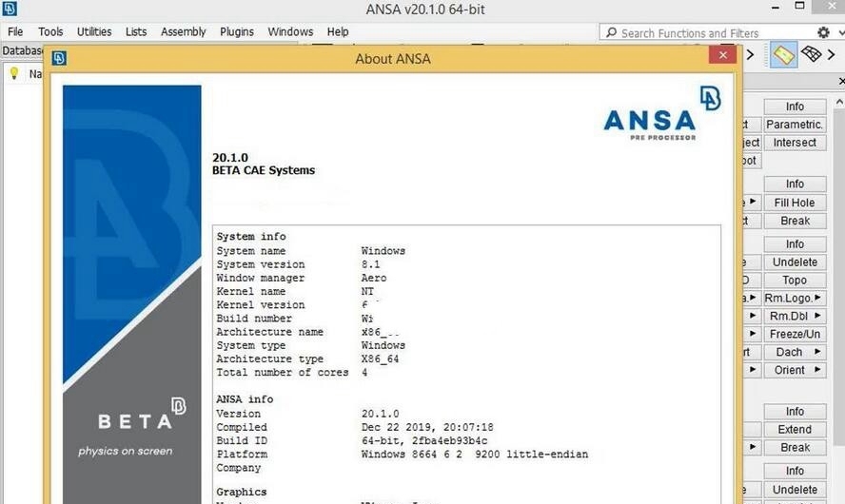The width and height of the screenshot is (845, 504).
Task: Click the ANSA logo in main title bar
Action: [x=10, y=9]
